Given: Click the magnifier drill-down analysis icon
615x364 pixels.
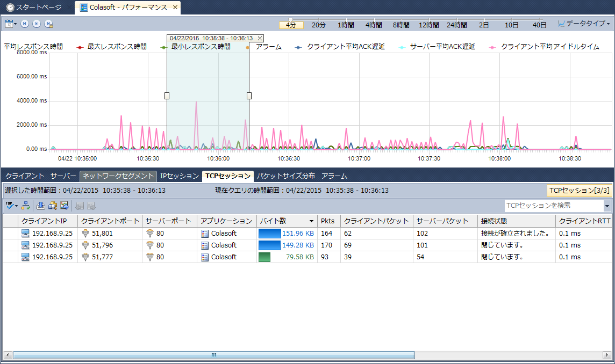Looking at the screenshot, I should (x=53, y=206).
